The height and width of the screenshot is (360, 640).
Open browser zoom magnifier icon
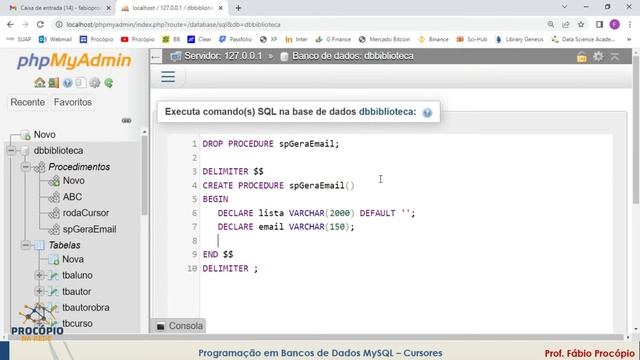pyautogui.click(x=551, y=24)
